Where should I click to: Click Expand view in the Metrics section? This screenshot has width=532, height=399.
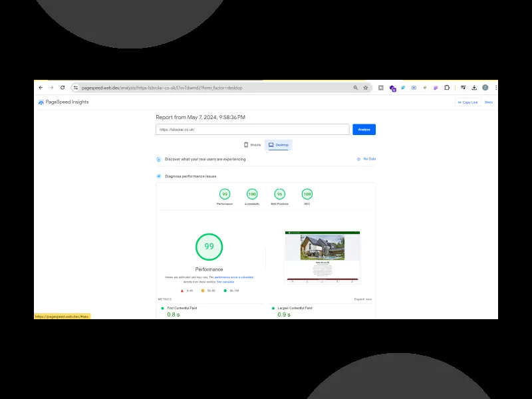tap(363, 299)
